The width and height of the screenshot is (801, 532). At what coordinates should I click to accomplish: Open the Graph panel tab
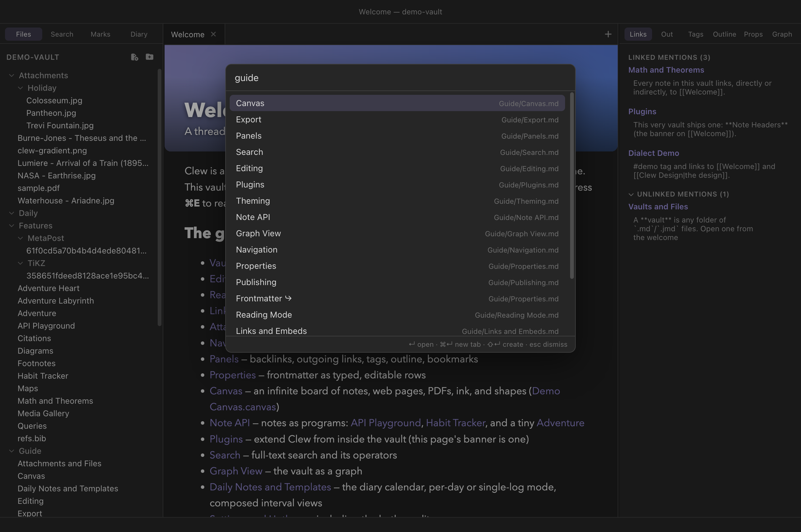782,34
